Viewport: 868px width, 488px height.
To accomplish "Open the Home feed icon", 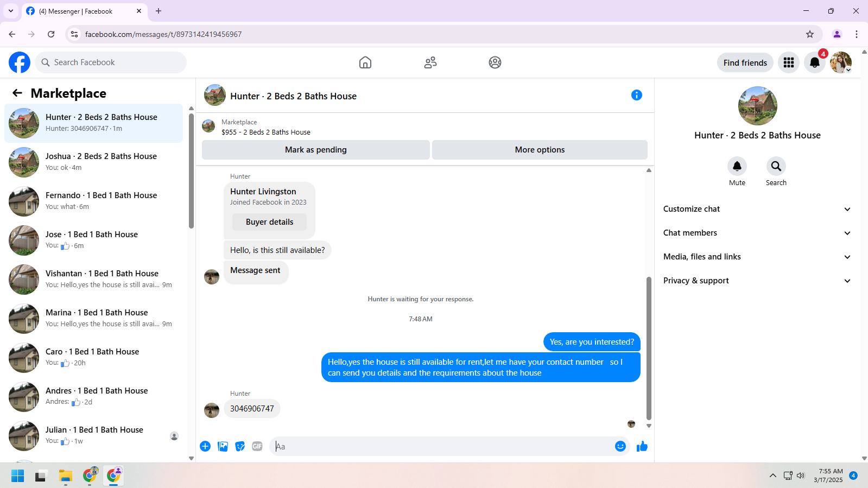I will (365, 62).
